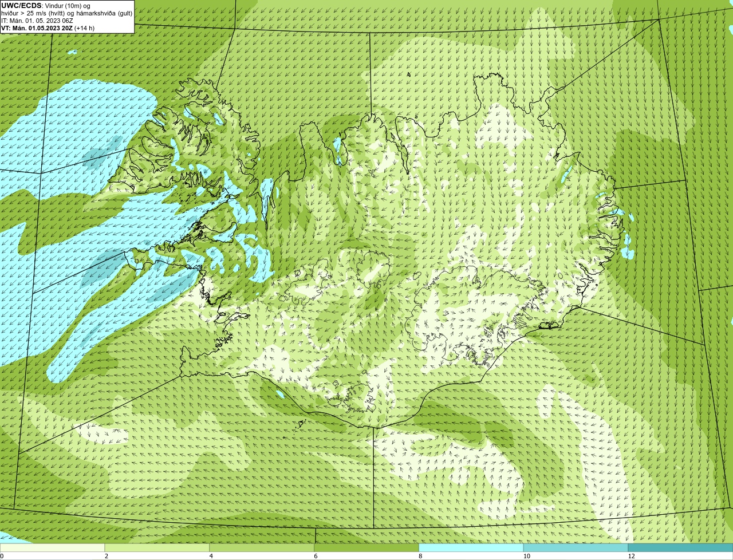This screenshot has width=733, height=560.
Task: Click the 6–8 m/s dark green legend swatch
Action: point(366,547)
